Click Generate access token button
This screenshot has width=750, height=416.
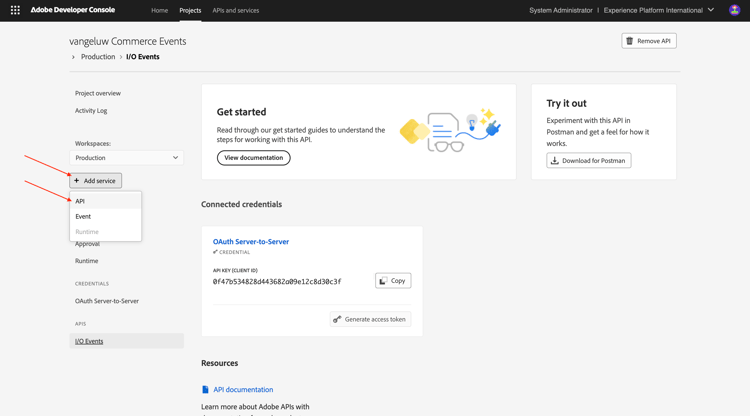point(371,319)
